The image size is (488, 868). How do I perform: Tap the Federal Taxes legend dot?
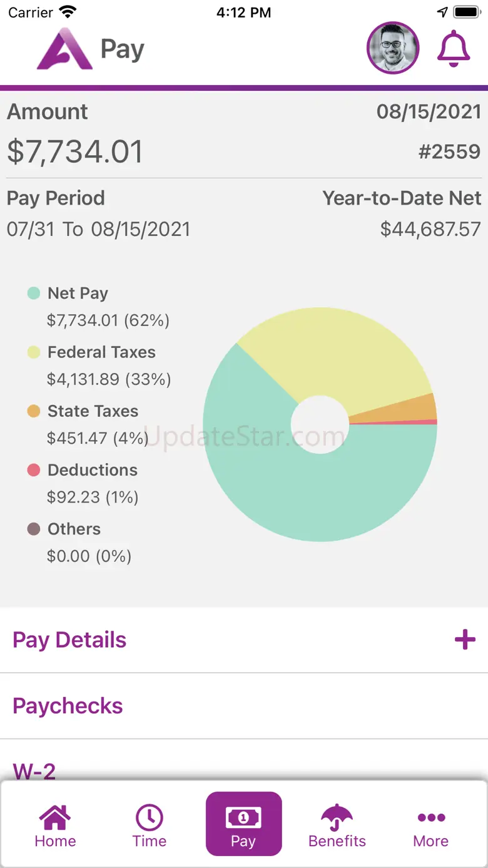34,352
